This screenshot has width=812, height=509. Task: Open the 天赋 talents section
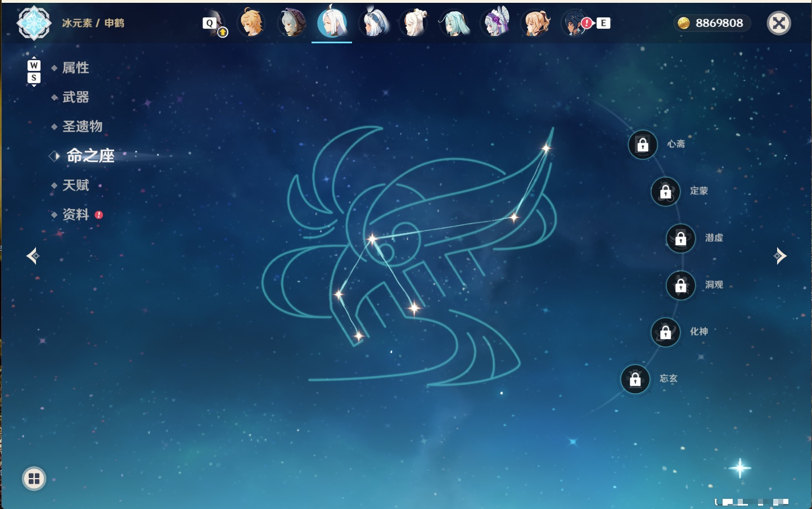(x=75, y=185)
